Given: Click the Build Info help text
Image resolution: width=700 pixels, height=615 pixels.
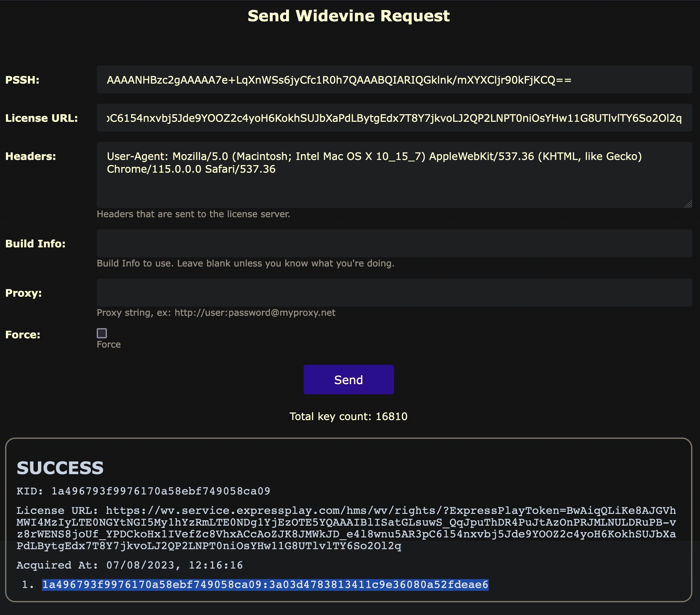Looking at the screenshot, I should click(245, 263).
